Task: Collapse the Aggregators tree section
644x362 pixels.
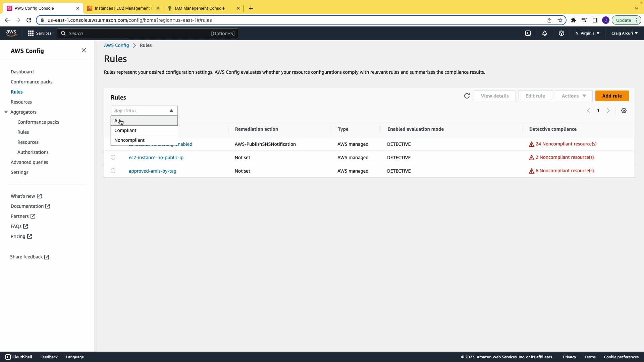Action: click(x=6, y=112)
